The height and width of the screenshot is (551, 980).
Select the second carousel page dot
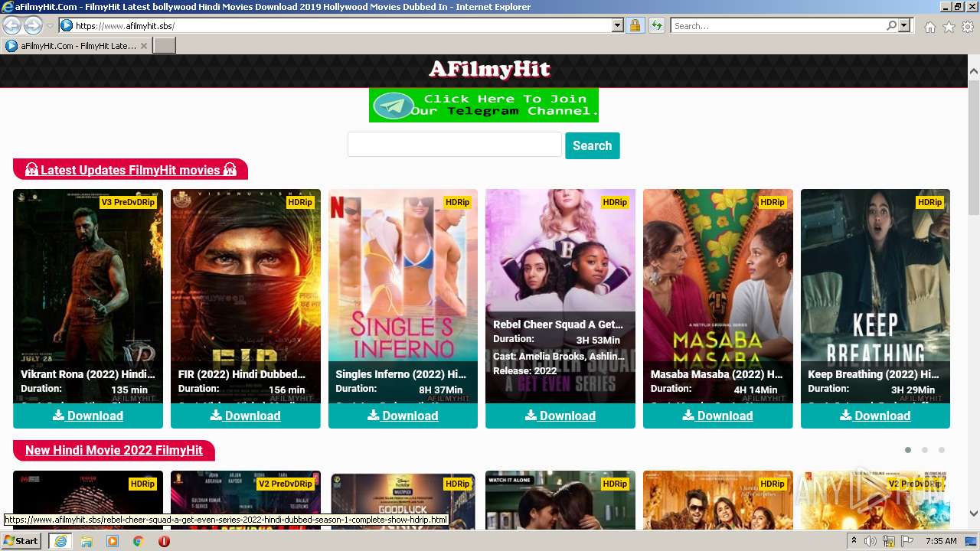click(x=925, y=450)
